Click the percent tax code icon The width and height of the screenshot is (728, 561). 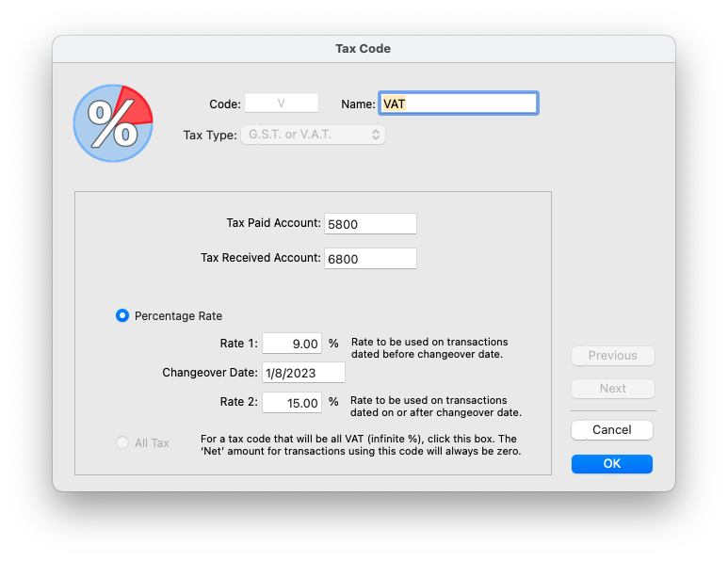point(113,123)
